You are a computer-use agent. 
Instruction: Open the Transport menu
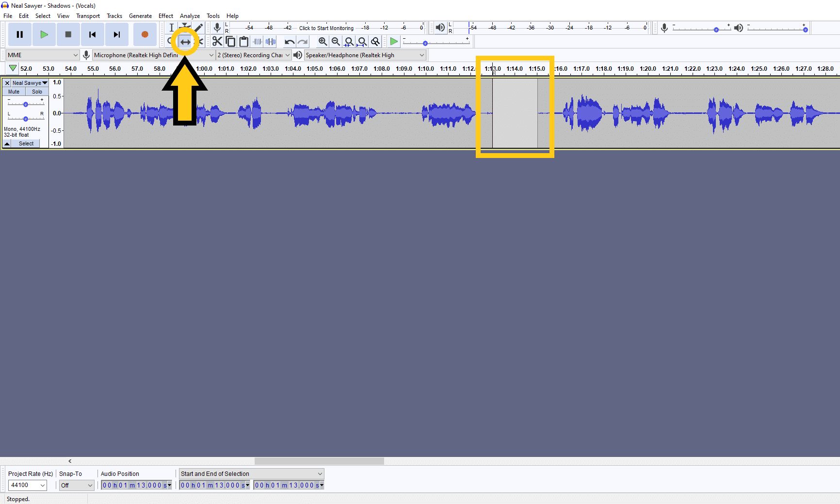(x=88, y=16)
